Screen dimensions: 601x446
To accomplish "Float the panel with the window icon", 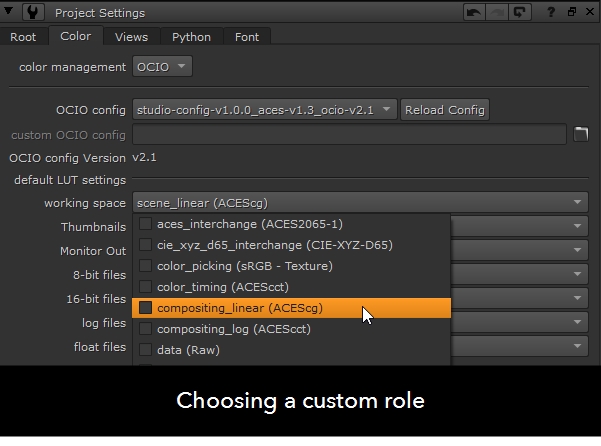I will click(x=571, y=13).
